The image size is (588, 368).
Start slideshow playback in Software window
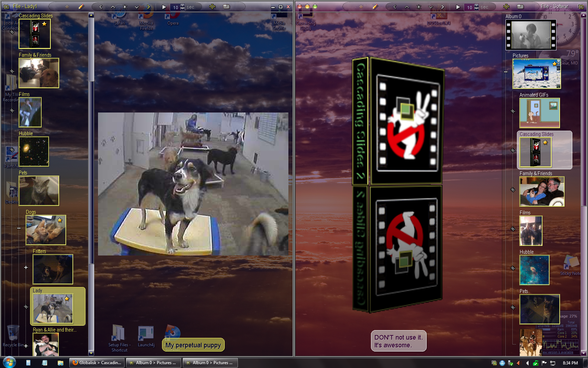point(458,7)
